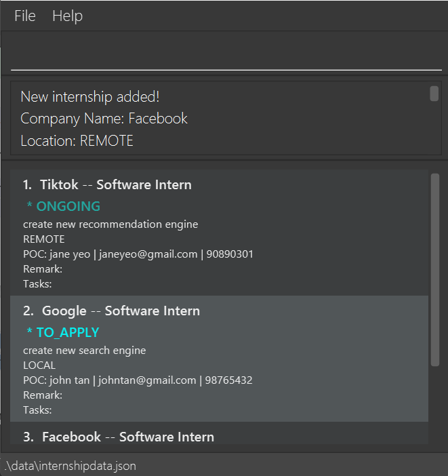Viewport: 448px width, 476px height.
Task: Open the File menu
Action: [x=25, y=16]
